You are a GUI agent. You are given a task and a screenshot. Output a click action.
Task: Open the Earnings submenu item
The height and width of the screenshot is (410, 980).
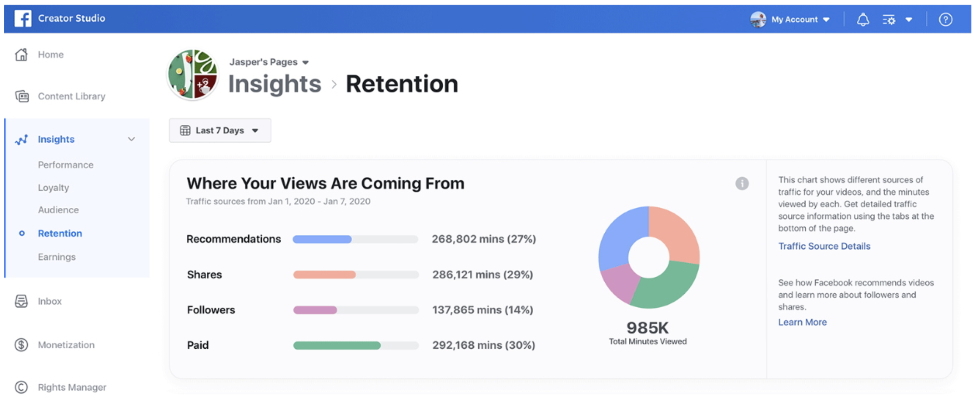click(x=57, y=257)
